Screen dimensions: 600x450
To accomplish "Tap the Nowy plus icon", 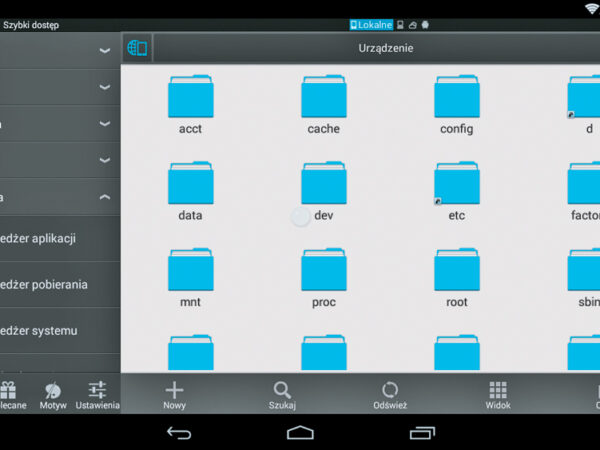I will click(174, 391).
